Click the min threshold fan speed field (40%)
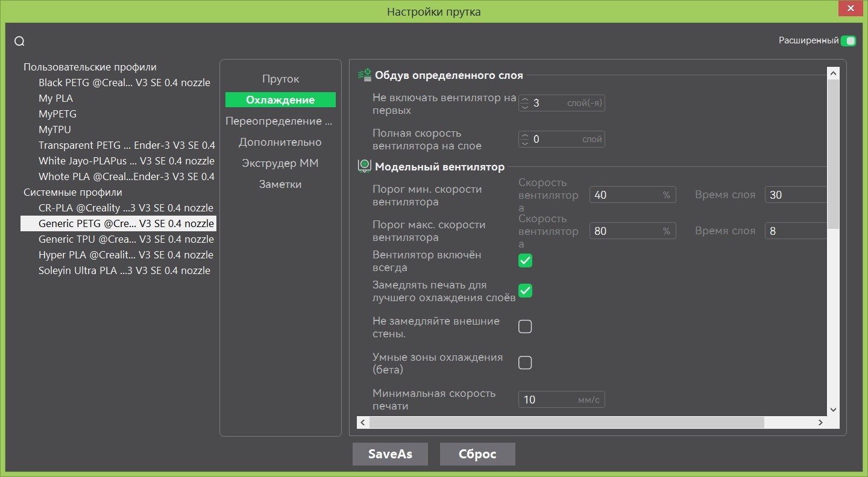 tap(633, 195)
